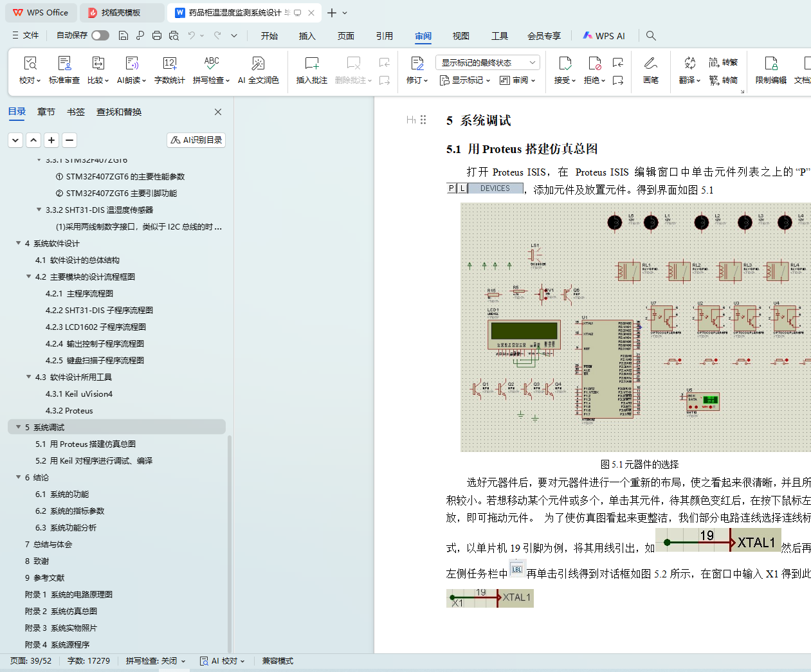Open the 显示标记的最终状态 dropdown
811x672 pixels.
pyautogui.click(x=488, y=62)
